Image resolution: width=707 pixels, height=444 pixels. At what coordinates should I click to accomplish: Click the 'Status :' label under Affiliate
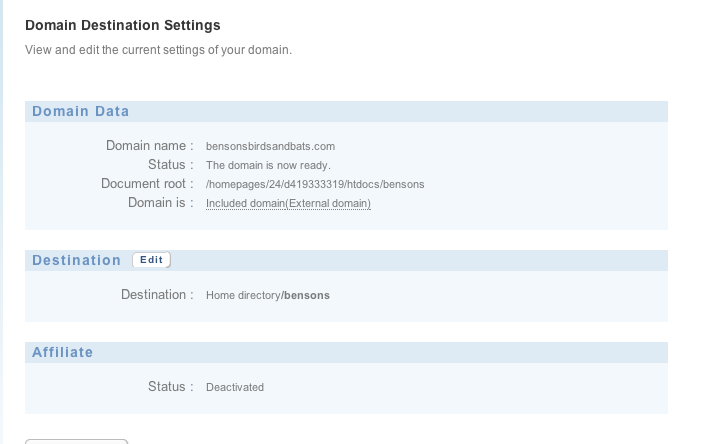[171, 386]
